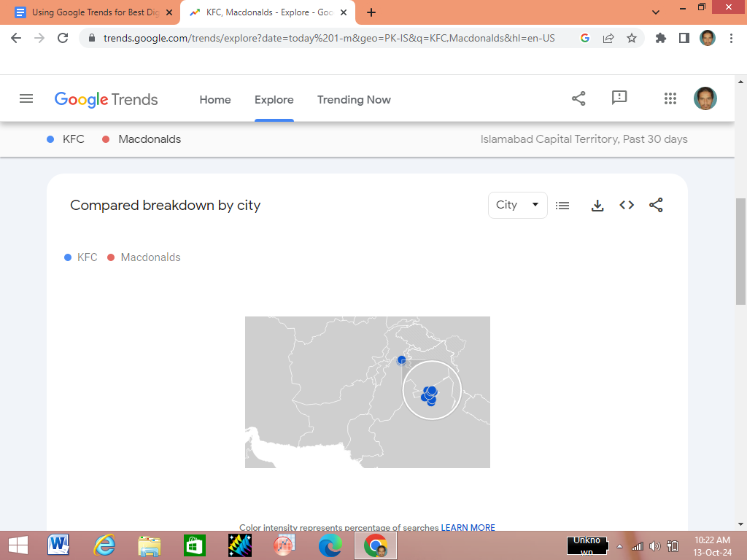The image size is (747, 560).
Task: Open the Google apps grid
Action: tap(670, 99)
